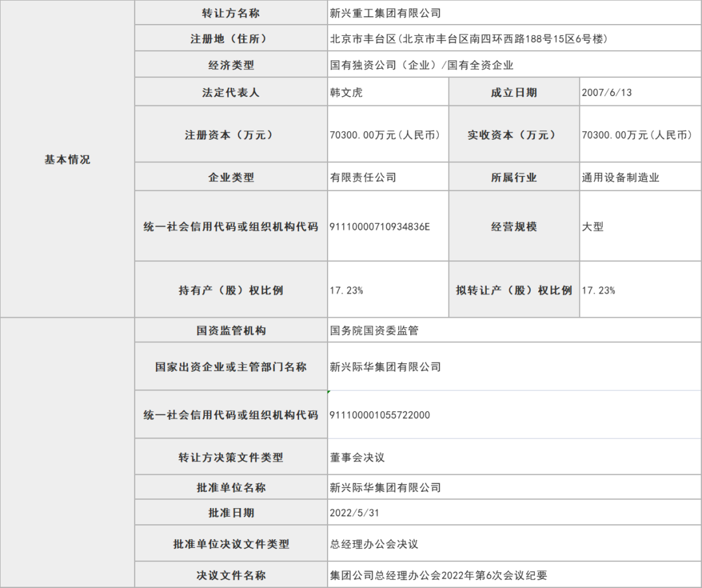Select the value '国务院国资委监管'
The height and width of the screenshot is (588, 702).
[x=374, y=331]
